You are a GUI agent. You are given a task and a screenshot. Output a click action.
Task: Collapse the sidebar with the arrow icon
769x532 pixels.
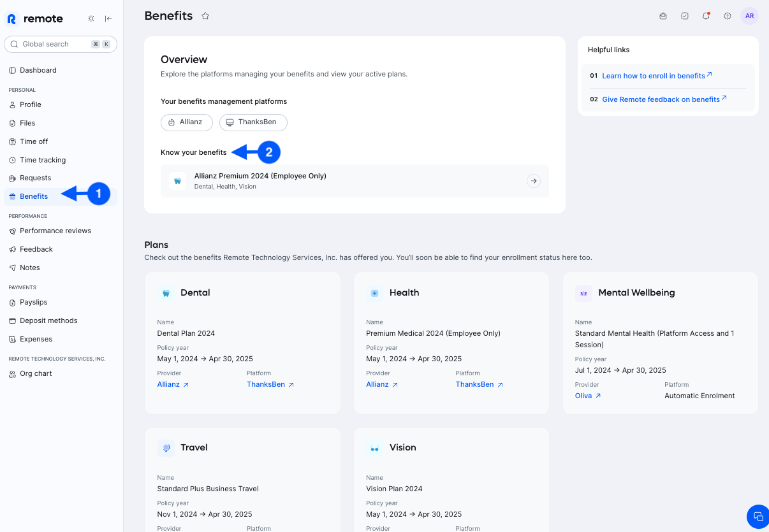(108, 18)
